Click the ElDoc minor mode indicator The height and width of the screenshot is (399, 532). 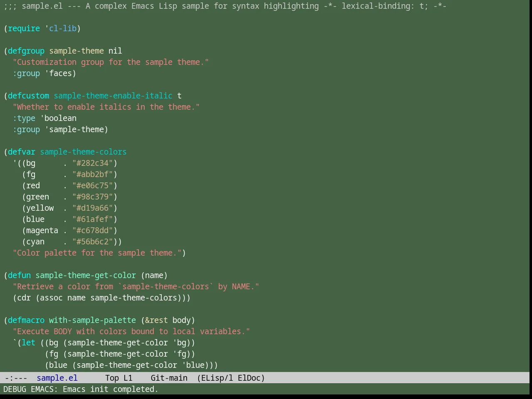pos(249,378)
